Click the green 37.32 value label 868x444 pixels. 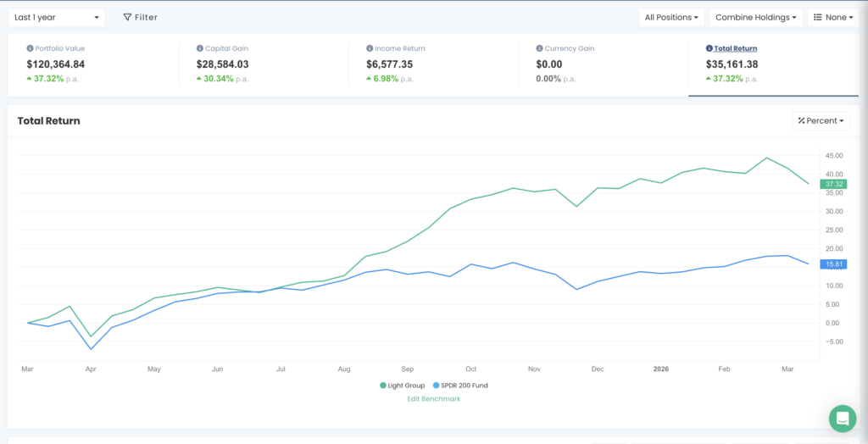point(834,184)
